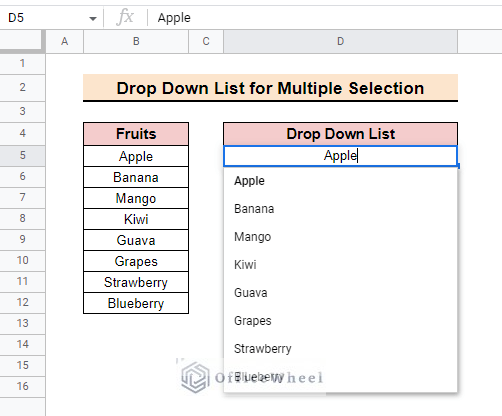Image resolution: width=502 pixels, height=416 pixels.
Task: Select Blueberry at the dropdown bottom
Action: pos(340,377)
